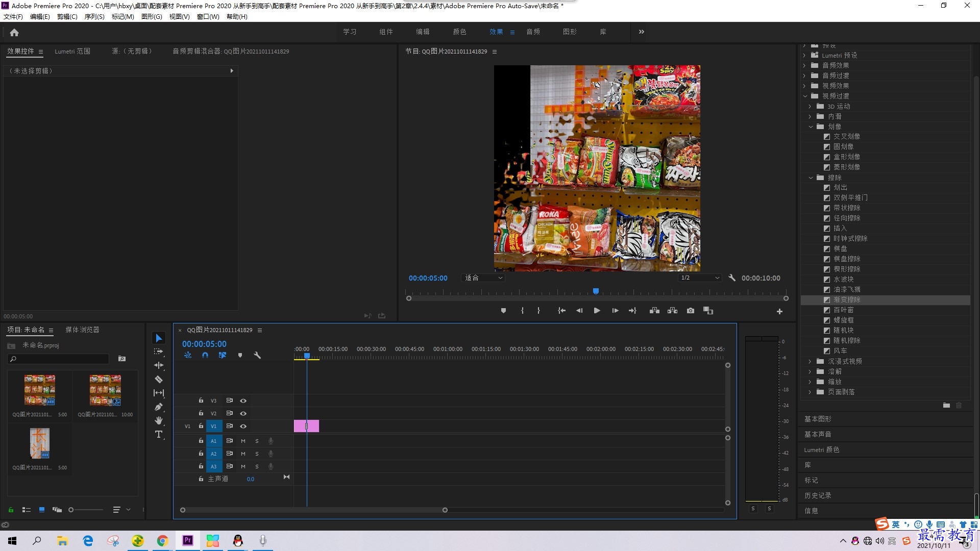
Task: Expand the 溶解 folder
Action: pyautogui.click(x=810, y=371)
